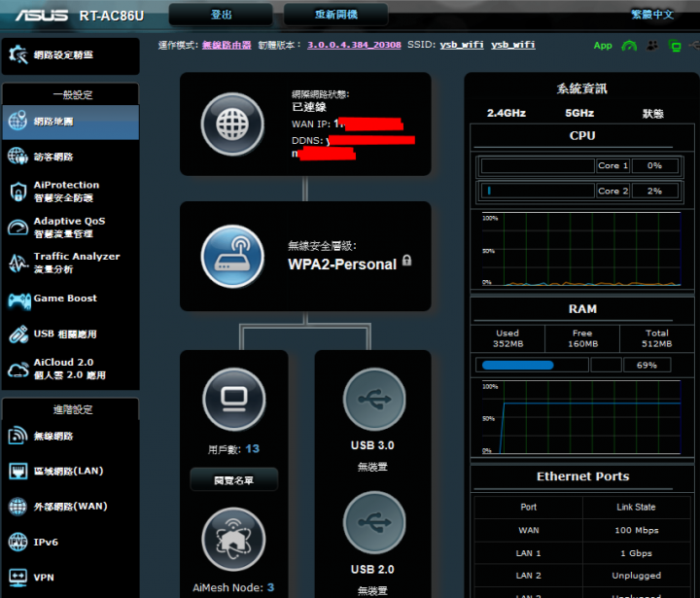Click the 重新開機 reboot button

(x=335, y=15)
